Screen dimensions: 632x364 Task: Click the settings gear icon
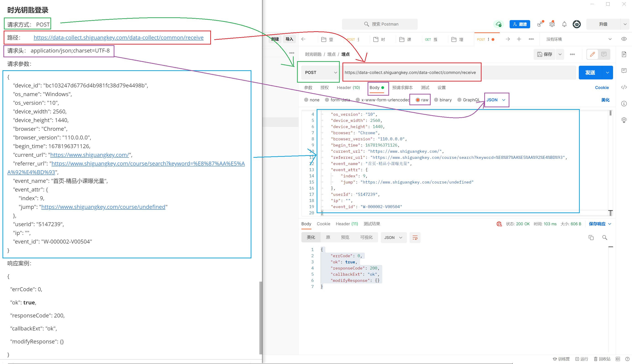coord(552,24)
